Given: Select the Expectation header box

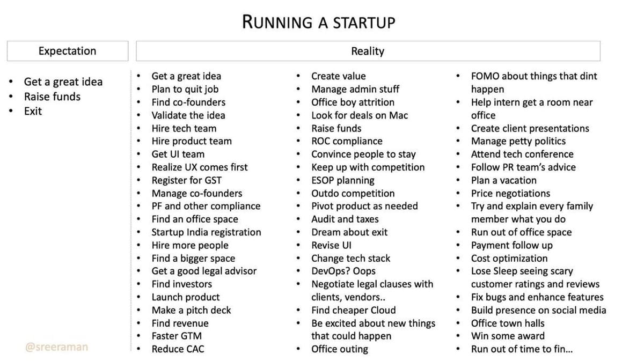Looking at the screenshot, I should coord(68,51).
